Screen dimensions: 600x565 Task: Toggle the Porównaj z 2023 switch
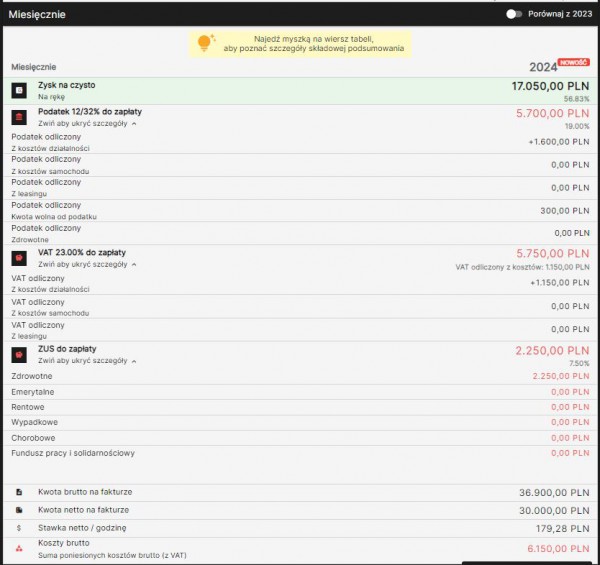[x=514, y=14]
